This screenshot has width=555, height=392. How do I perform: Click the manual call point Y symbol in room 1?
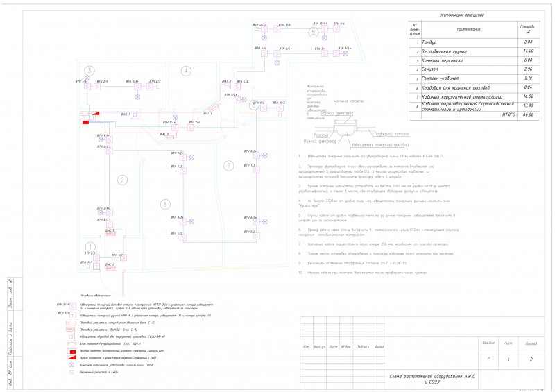[96, 266]
